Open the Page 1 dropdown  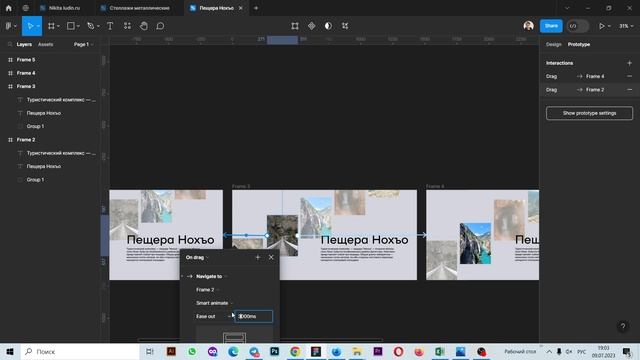click(x=83, y=44)
